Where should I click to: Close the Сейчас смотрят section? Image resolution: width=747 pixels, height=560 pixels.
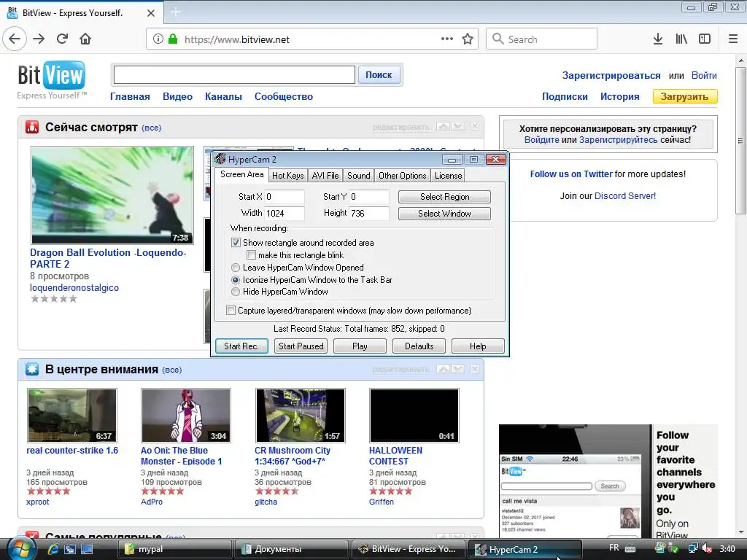tap(475, 126)
